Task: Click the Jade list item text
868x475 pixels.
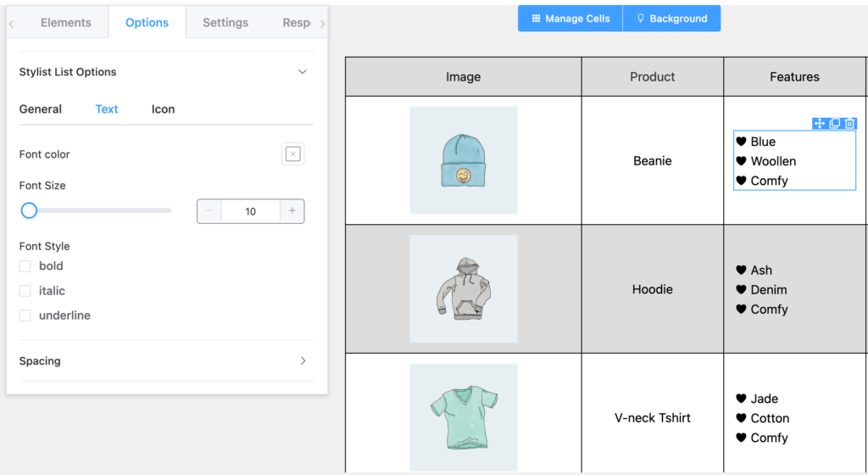Action: (x=765, y=399)
